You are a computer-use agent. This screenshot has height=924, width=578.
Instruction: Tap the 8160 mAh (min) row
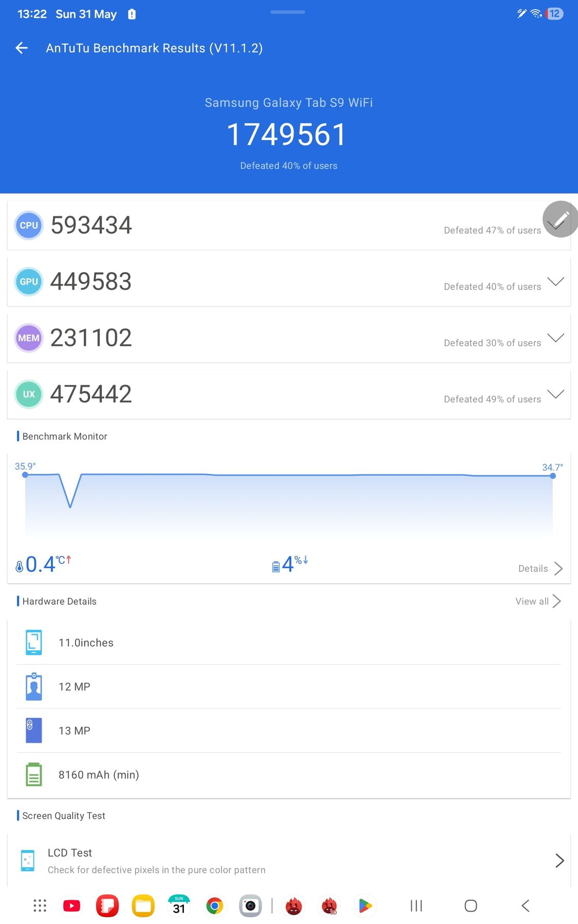tap(289, 775)
